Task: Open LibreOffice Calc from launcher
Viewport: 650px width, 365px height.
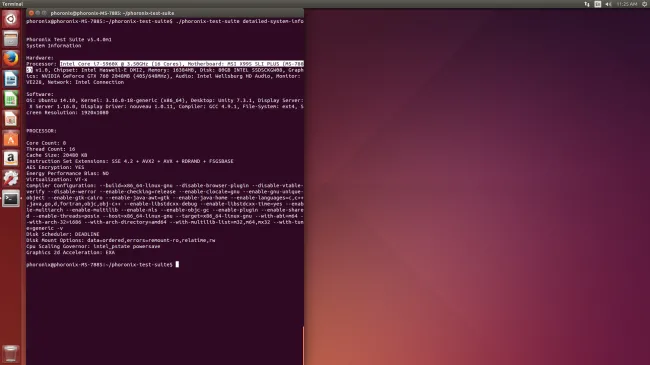Action: [x=11, y=99]
